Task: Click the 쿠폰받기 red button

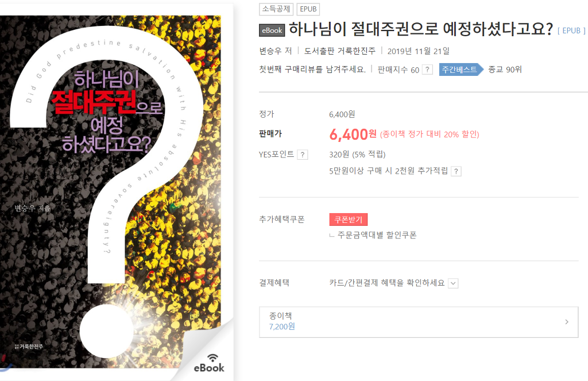Action: pos(349,220)
